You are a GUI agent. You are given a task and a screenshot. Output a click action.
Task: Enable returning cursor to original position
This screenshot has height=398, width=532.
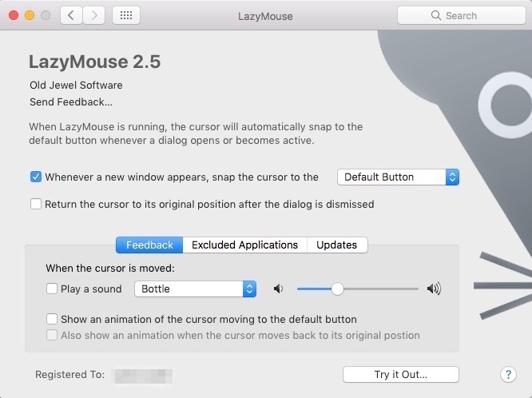[36, 204]
